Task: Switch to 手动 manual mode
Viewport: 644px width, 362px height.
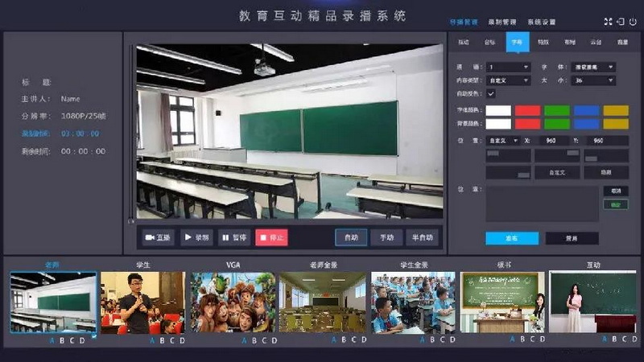Action: (387, 237)
